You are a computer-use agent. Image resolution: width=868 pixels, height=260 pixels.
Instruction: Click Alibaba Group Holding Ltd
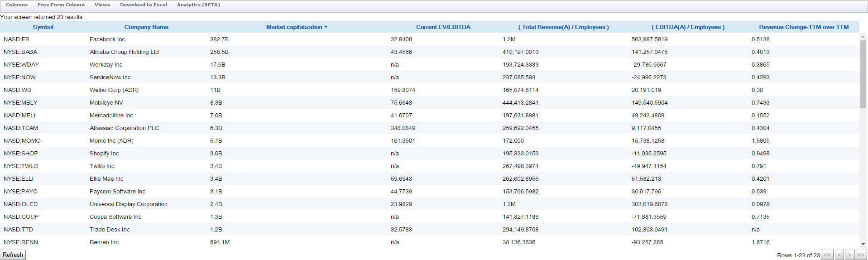(x=124, y=52)
